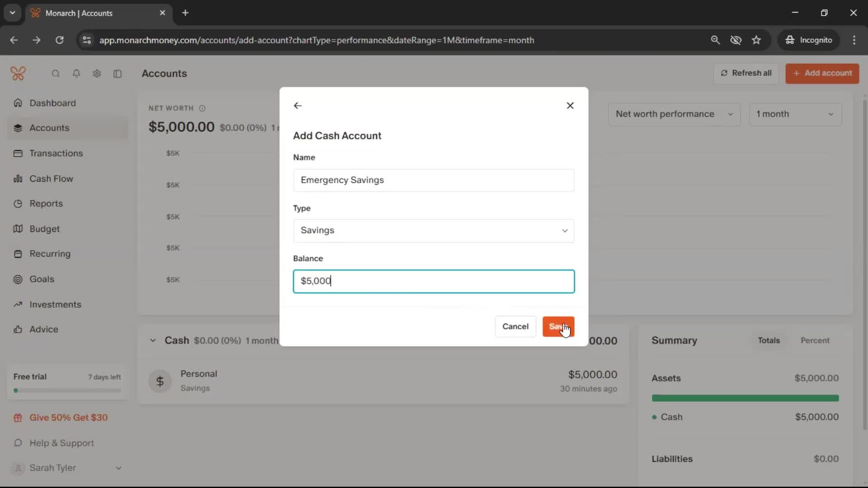This screenshot has width=868, height=488.
Task: Collapse the Cash accounts section
Action: 153,341
